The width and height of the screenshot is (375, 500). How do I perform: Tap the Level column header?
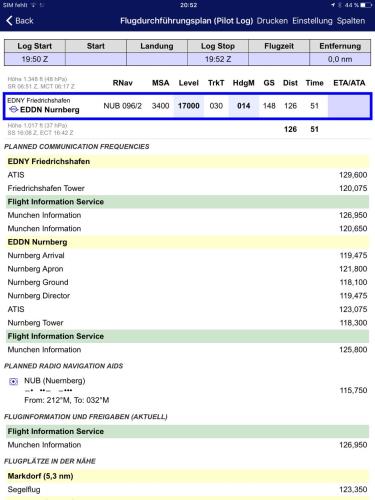coord(189,83)
